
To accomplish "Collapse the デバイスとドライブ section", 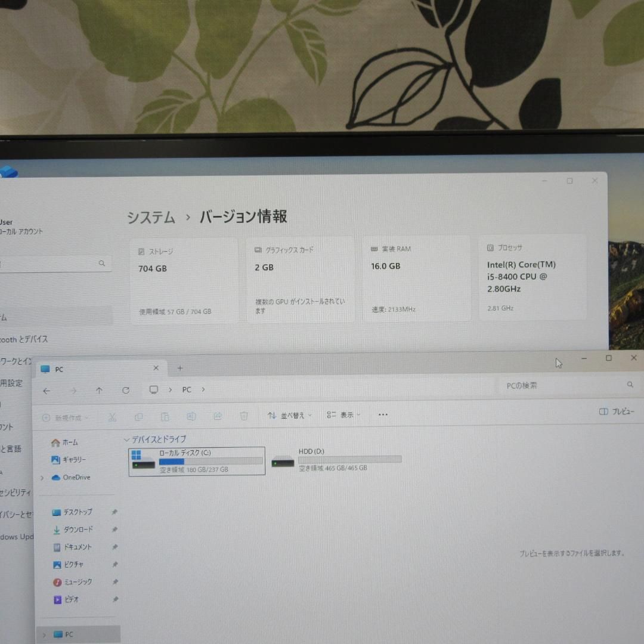I will click(128, 439).
